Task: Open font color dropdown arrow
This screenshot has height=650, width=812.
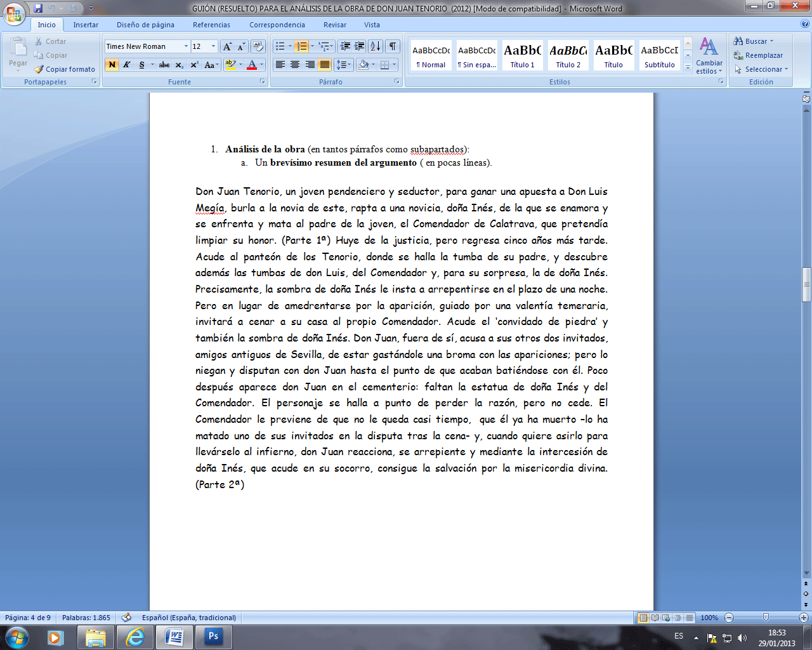Action: pyautogui.click(x=262, y=65)
